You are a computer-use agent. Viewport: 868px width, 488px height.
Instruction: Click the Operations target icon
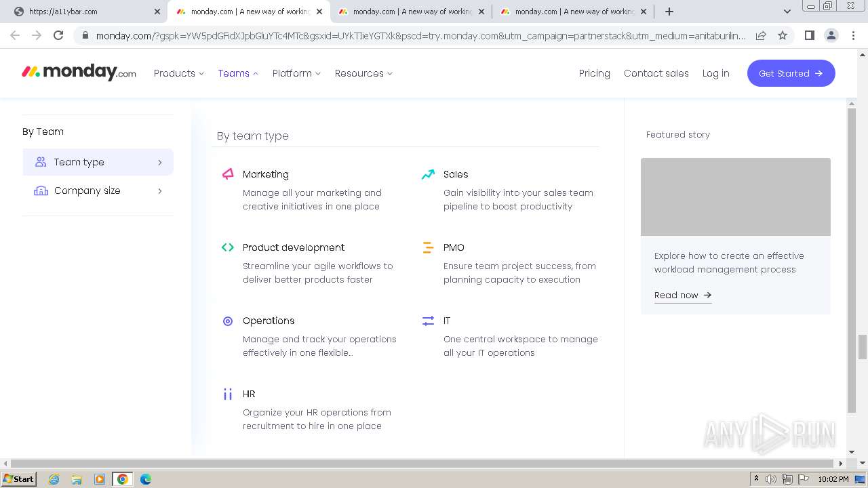point(228,321)
